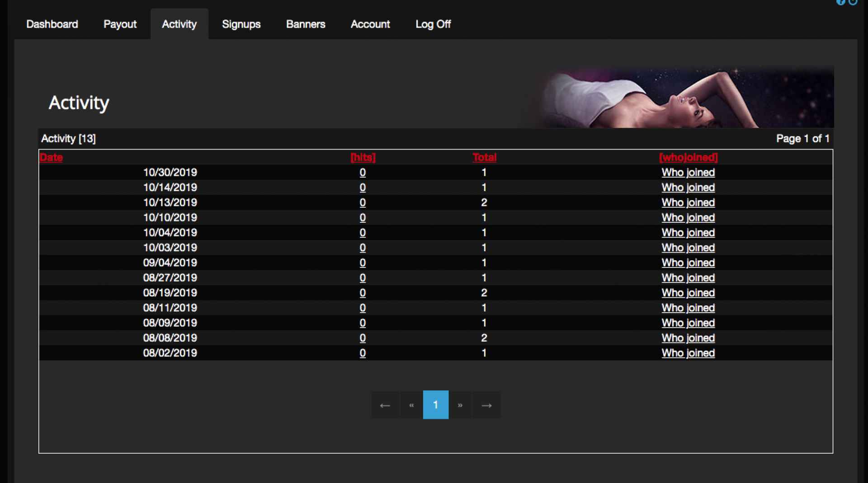Open hits link in the 09/04/2019 row
The height and width of the screenshot is (483, 868).
pyautogui.click(x=363, y=263)
